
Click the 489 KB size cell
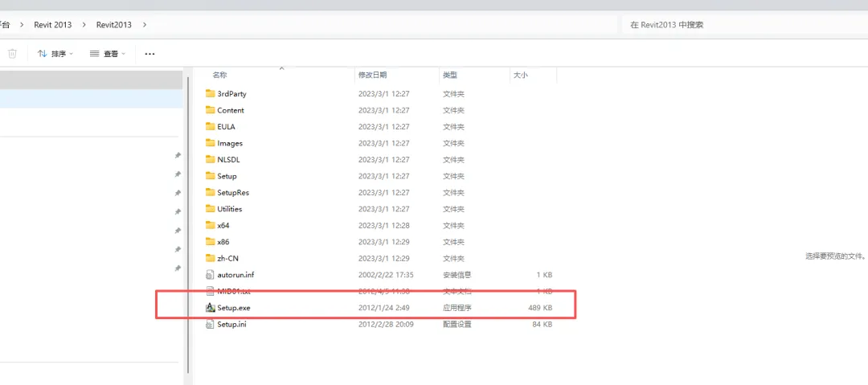[540, 308]
